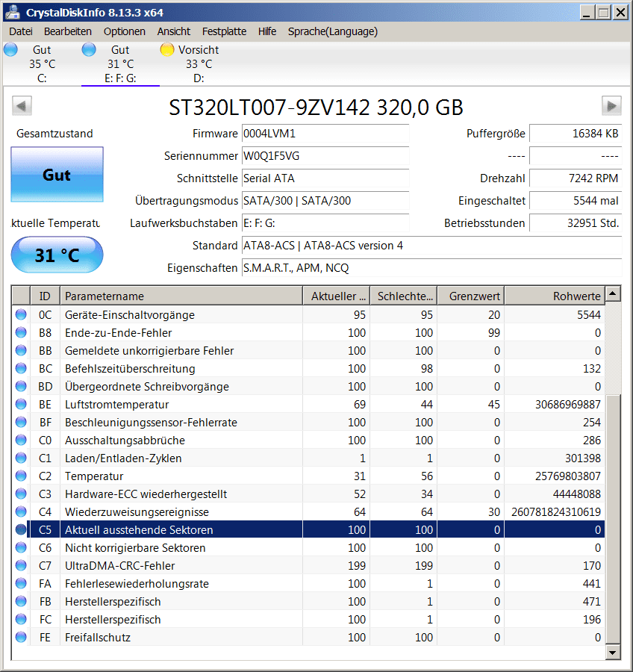Image resolution: width=633 pixels, height=672 pixels.
Task: Open the Optionen menu
Action: [x=124, y=31]
